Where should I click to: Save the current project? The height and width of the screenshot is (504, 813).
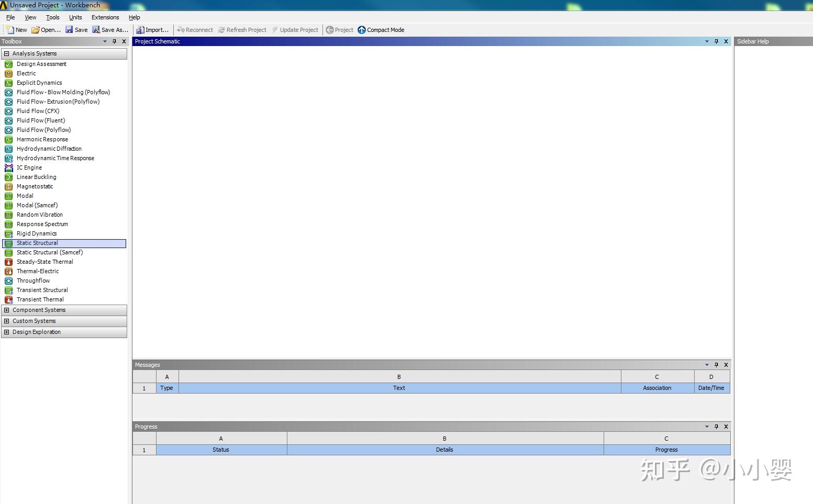(76, 30)
